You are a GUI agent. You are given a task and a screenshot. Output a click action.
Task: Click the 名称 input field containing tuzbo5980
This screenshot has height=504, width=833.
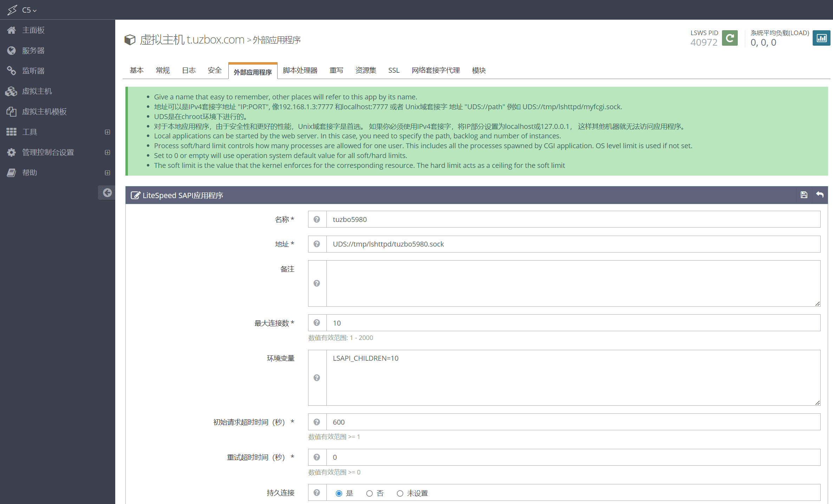click(492, 219)
